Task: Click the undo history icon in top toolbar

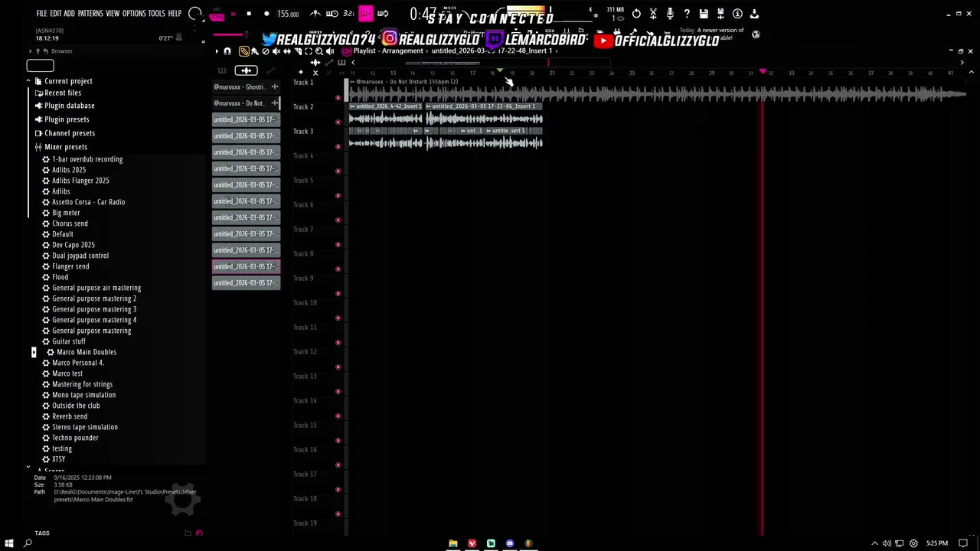Action: tap(636, 14)
